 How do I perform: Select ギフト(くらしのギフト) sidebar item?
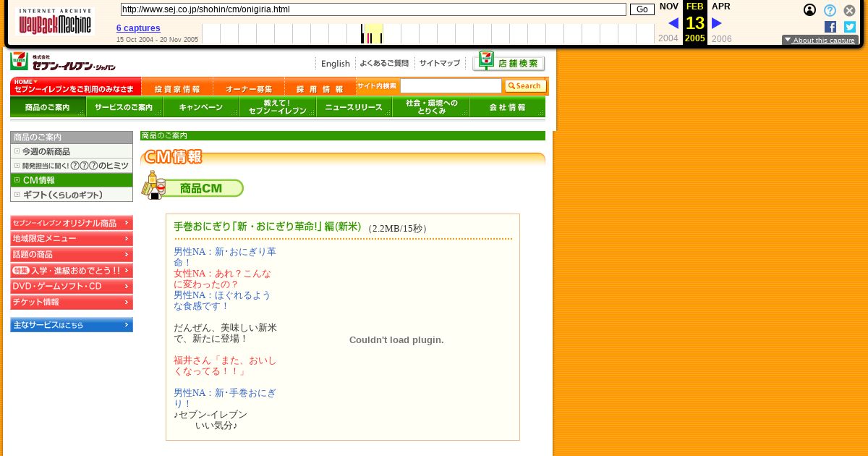pos(72,195)
